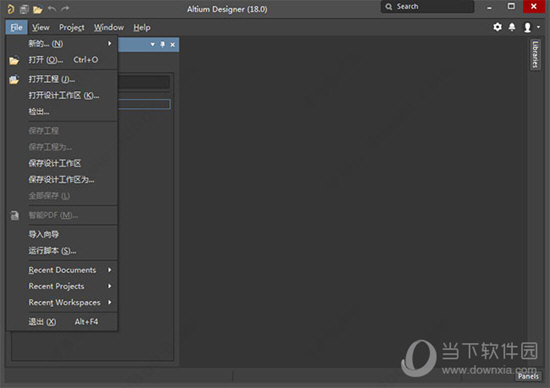Click the smart PDF icon in menu
550x388 pixels.
(14, 215)
